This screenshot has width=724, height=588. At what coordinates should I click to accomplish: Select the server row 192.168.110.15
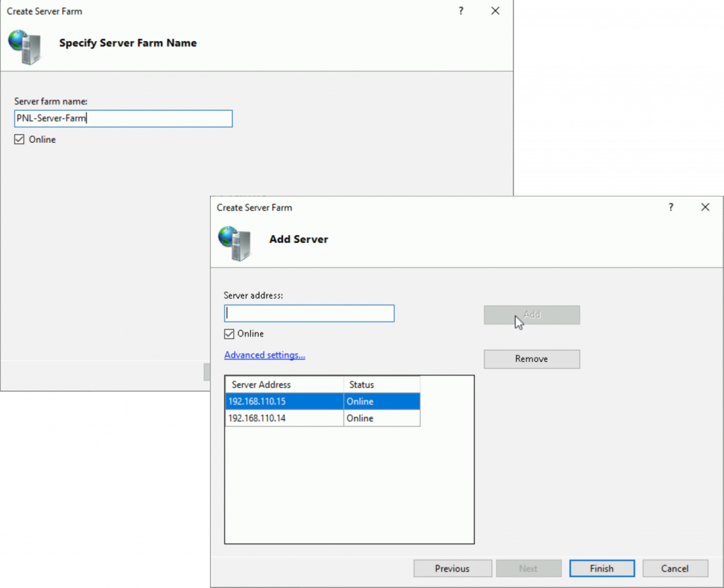284,401
